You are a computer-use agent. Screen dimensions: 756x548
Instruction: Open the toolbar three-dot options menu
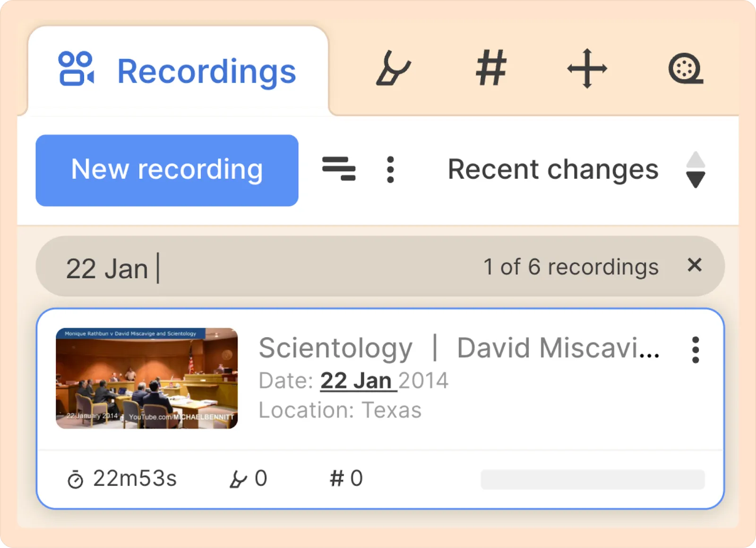[390, 169]
